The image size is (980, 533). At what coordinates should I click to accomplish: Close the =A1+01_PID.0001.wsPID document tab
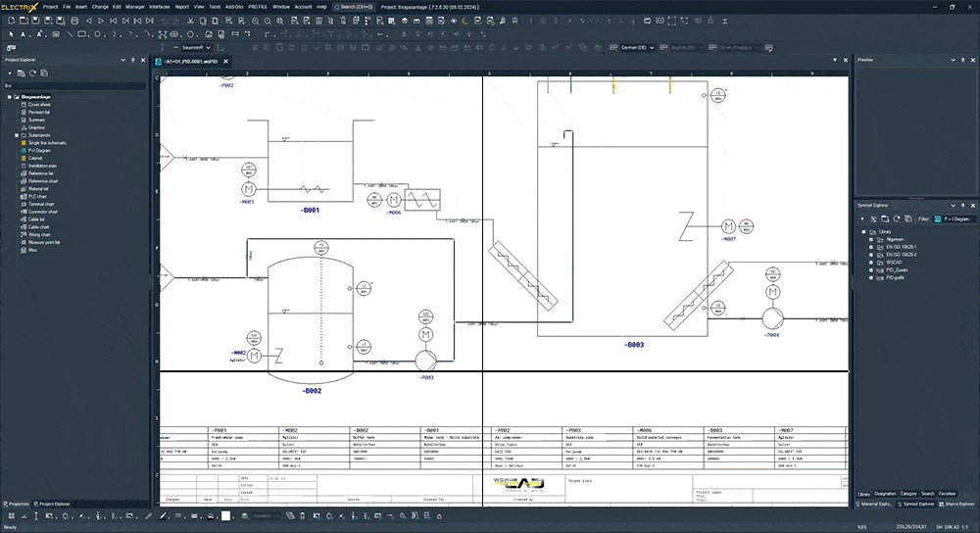[225, 61]
